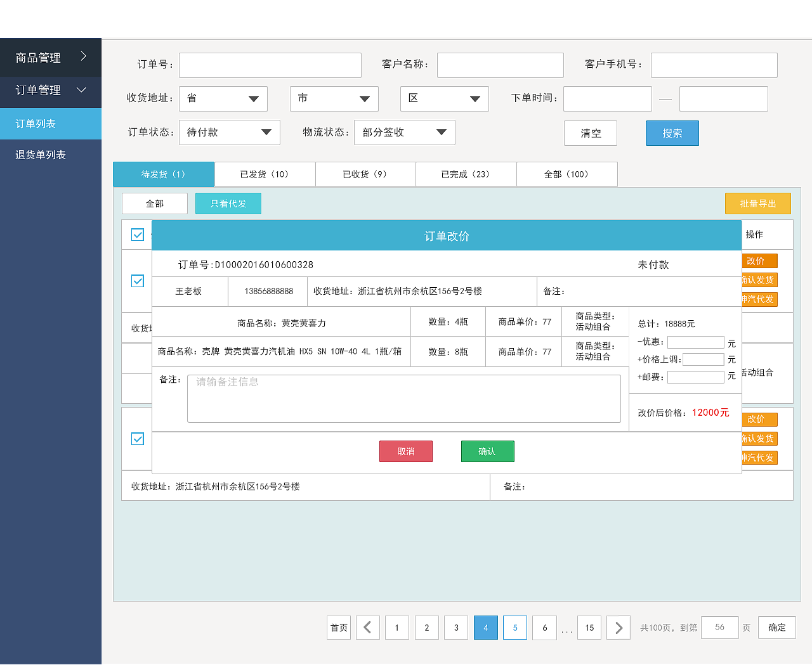This screenshot has width=812, height=665.
Task: Open the 市 city dropdown
Action: click(x=334, y=99)
